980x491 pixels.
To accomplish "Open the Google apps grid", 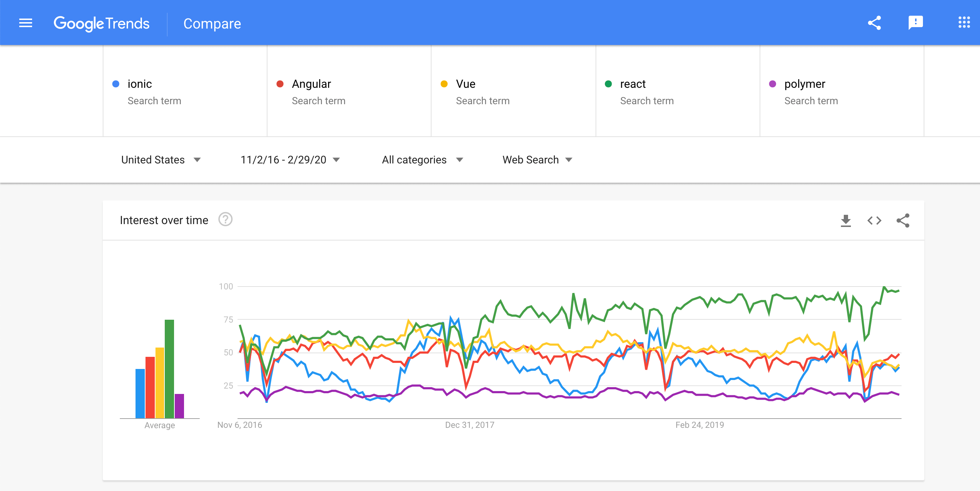I will [964, 22].
